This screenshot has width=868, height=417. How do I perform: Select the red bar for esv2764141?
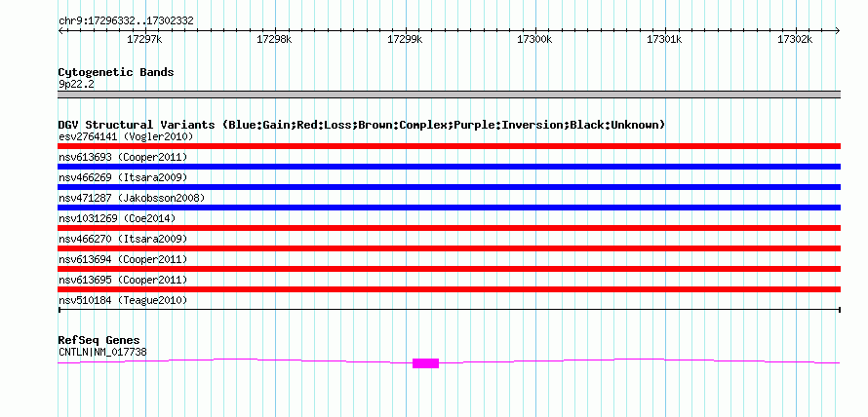[x=449, y=146]
